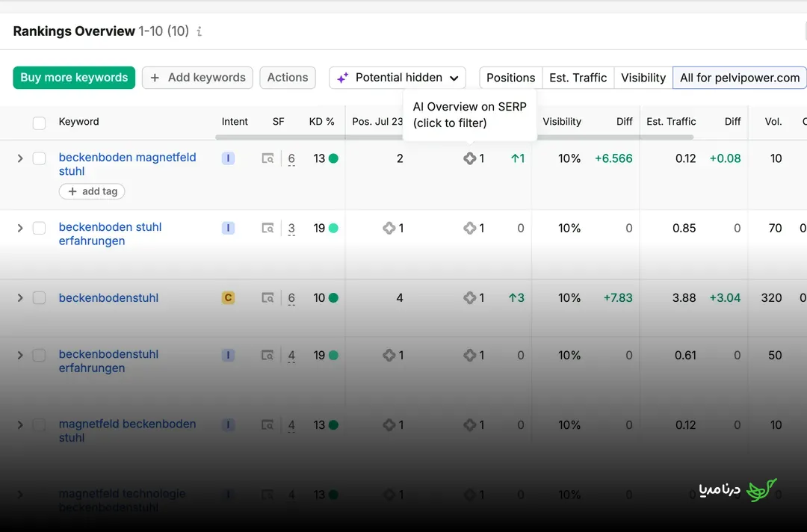
Task: Add a tag to beckenboden magnetfeld stuhl
Action: [x=92, y=191]
